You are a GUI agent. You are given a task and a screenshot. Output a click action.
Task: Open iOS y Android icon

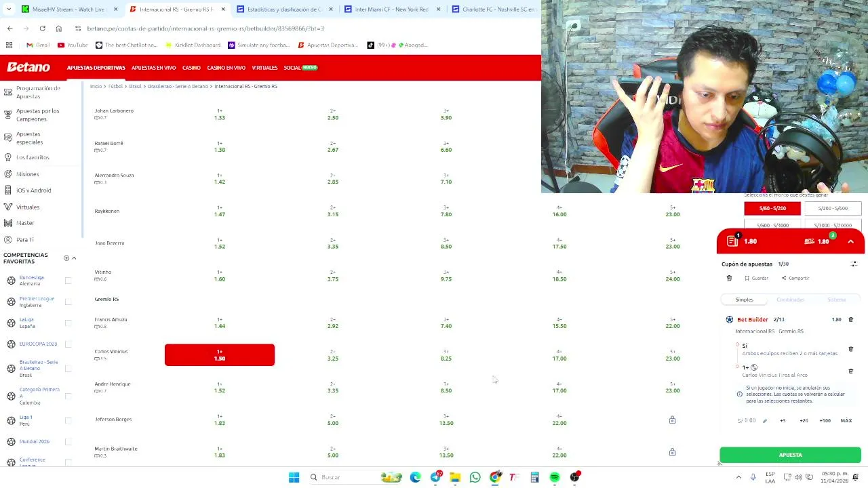click(9, 190)
